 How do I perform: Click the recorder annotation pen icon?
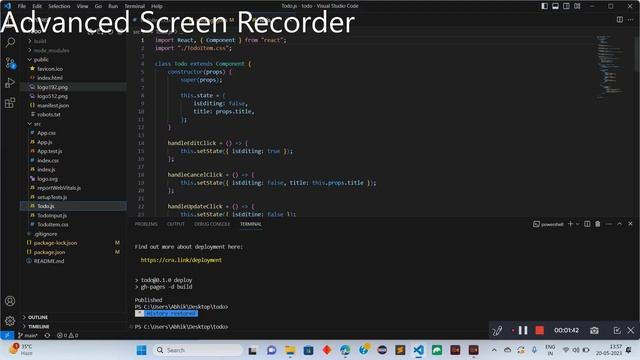(497, 330)
